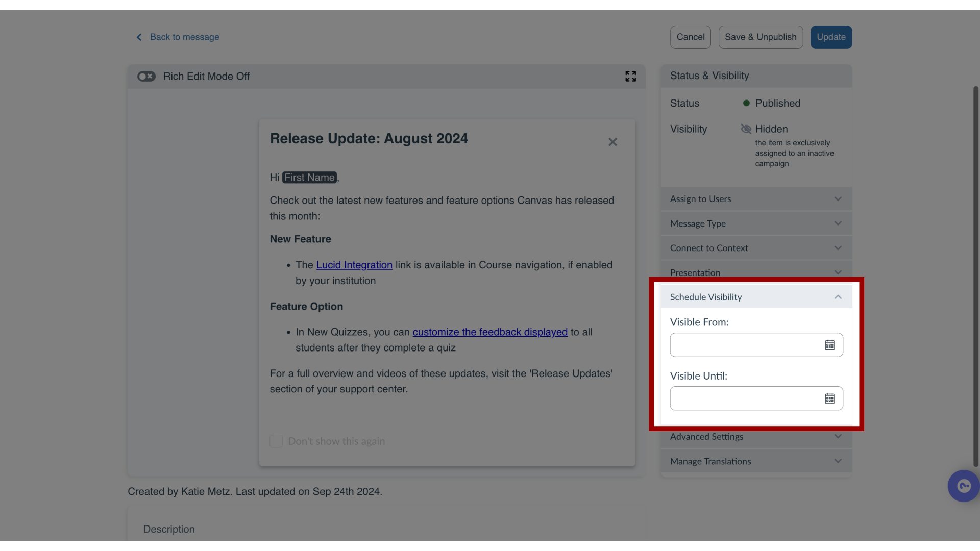The image size is (980, 551).
Task: Click Connect to Context dropdown
Action: (755, 247)
